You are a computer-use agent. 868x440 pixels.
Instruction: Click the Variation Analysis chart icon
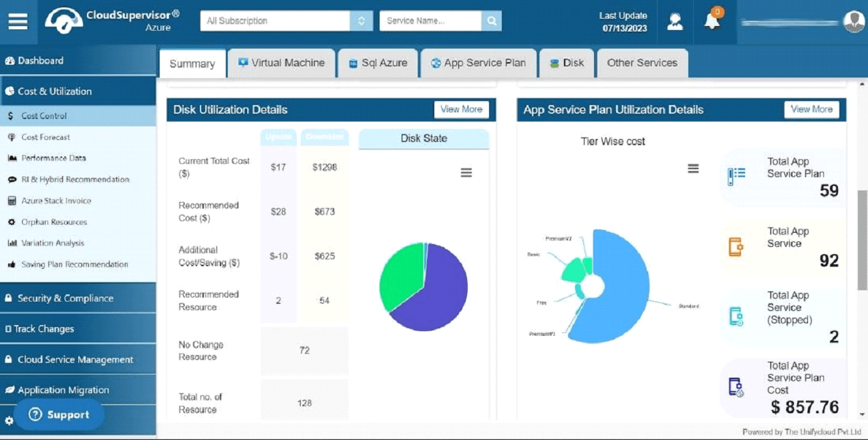[11, 243]
